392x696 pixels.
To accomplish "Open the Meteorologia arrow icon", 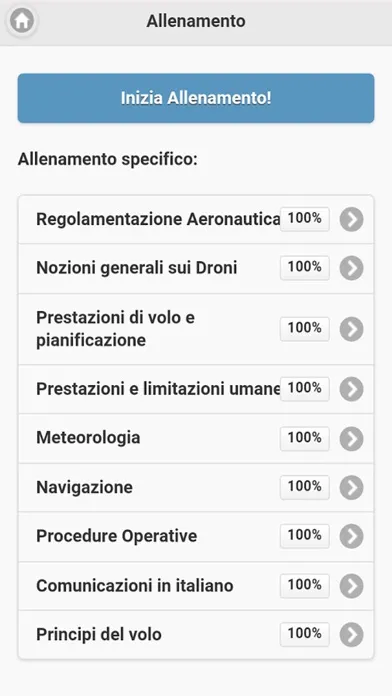I will point(351,439).
